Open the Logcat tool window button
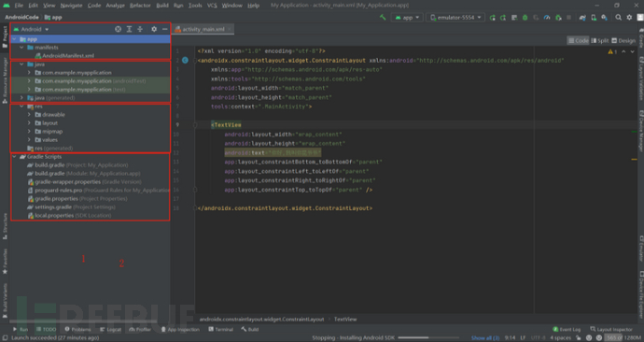 click(x=110, y=329)
